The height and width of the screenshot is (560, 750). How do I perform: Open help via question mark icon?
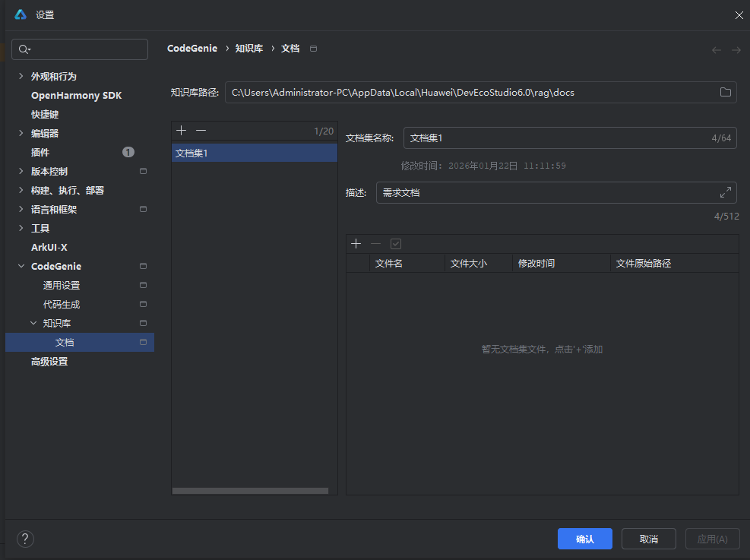pos(25,539)
